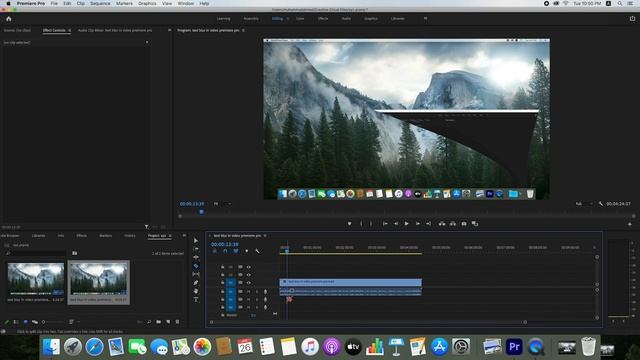Select the Hand tool
This screenshot has height=360, width=640.
coord(196,291)
